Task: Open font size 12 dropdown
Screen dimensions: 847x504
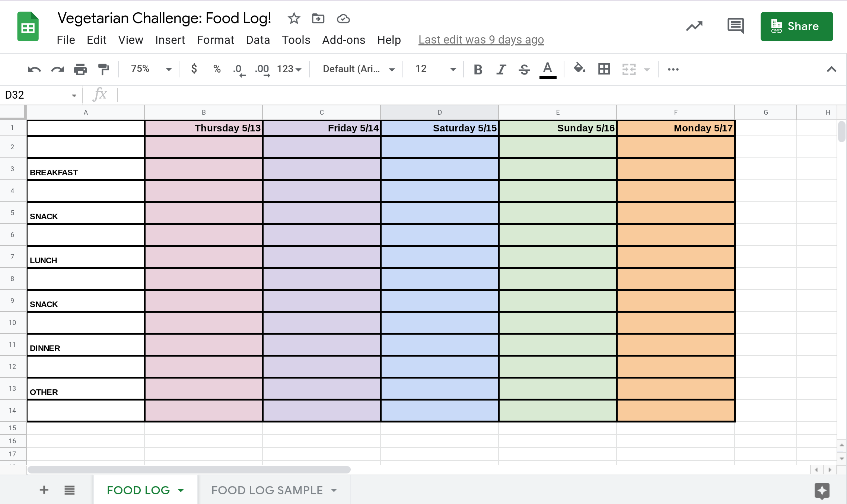Action: tap(435, 69)
